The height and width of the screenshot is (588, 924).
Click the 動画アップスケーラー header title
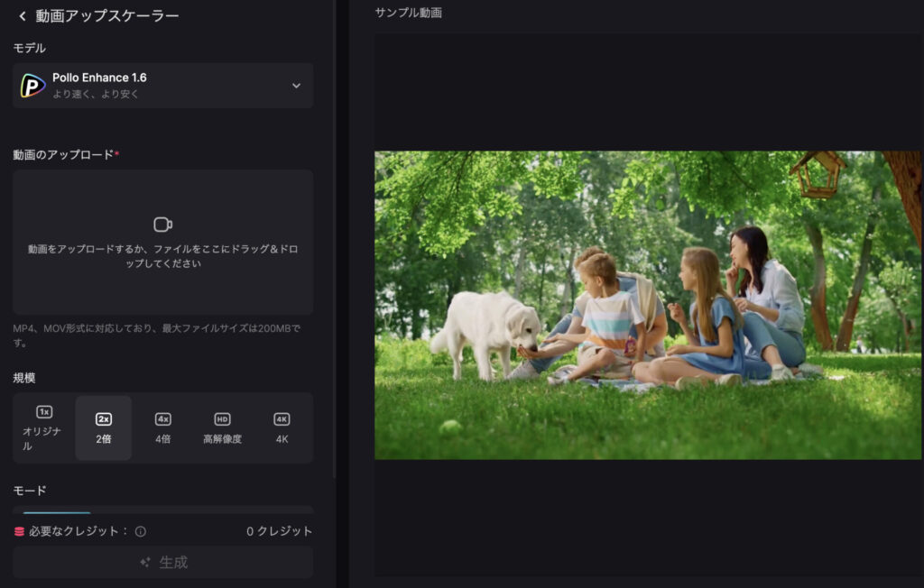coord(106,16)
